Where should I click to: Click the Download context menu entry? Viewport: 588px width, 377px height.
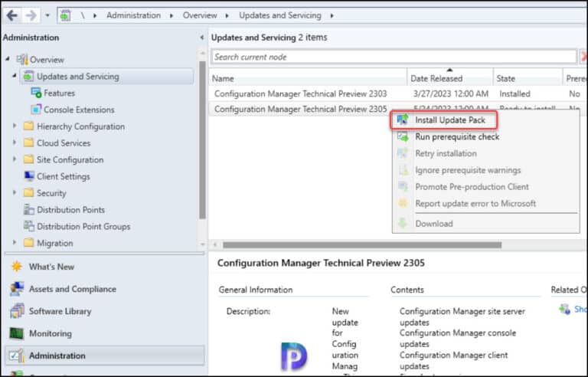(434, 224)
